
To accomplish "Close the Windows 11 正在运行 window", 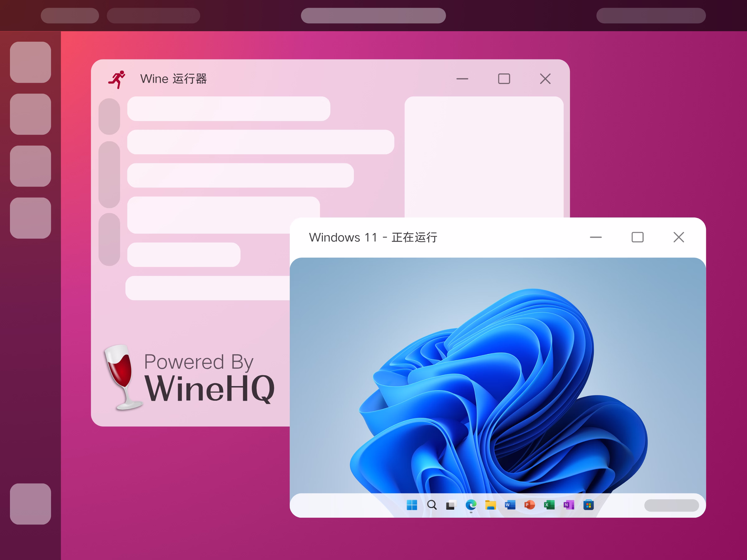I will [679, 237].
